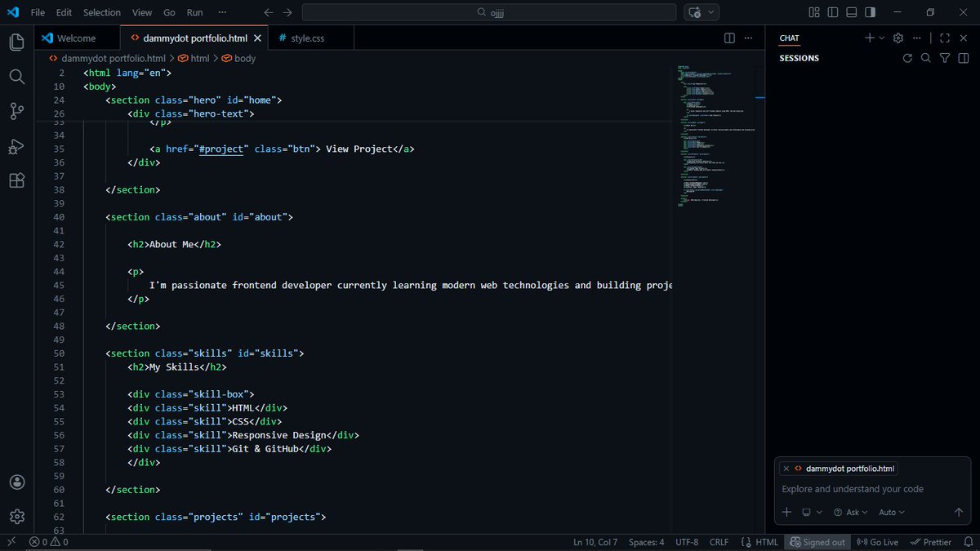980x551 pixels.
Task: Focus the chat input field
Action: coord(872,489)
